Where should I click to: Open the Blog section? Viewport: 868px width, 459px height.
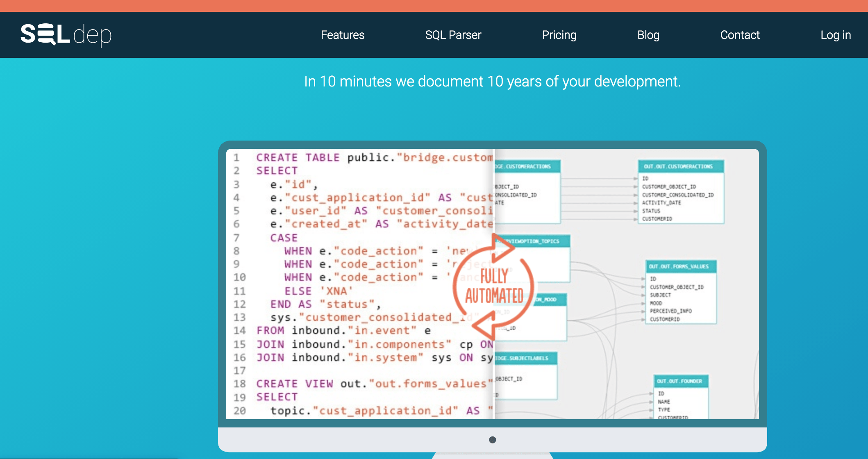pyautogui.click(x=648, y=35)
